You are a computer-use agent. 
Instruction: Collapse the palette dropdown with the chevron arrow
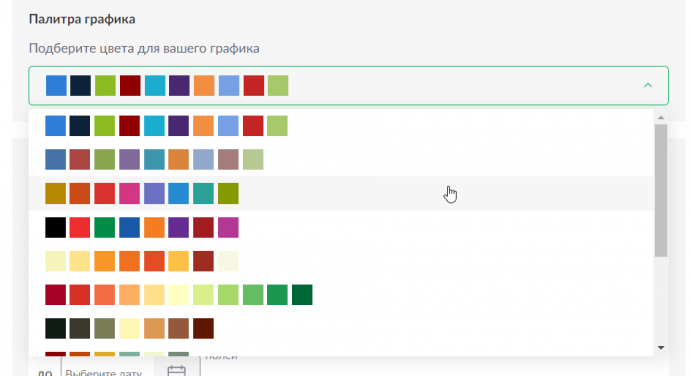[648, 85]
